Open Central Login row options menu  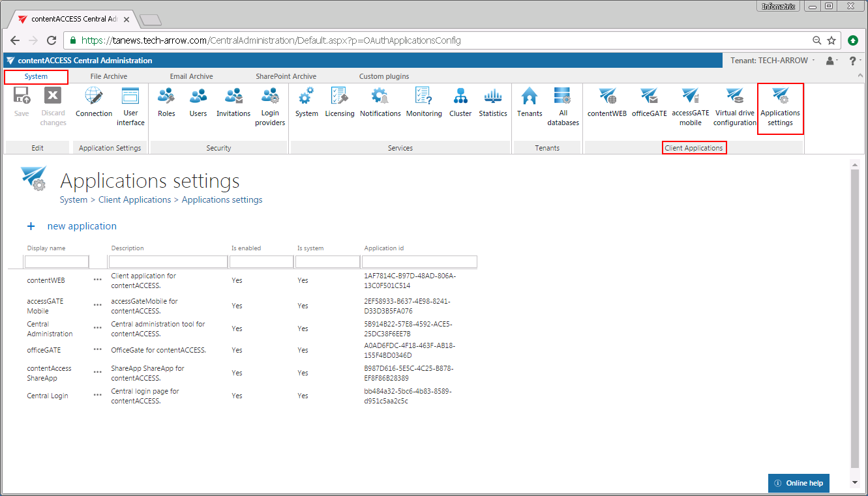98,394
